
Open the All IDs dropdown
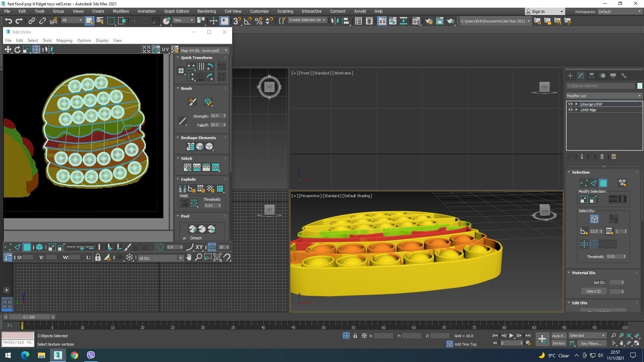tap(161, 258)
